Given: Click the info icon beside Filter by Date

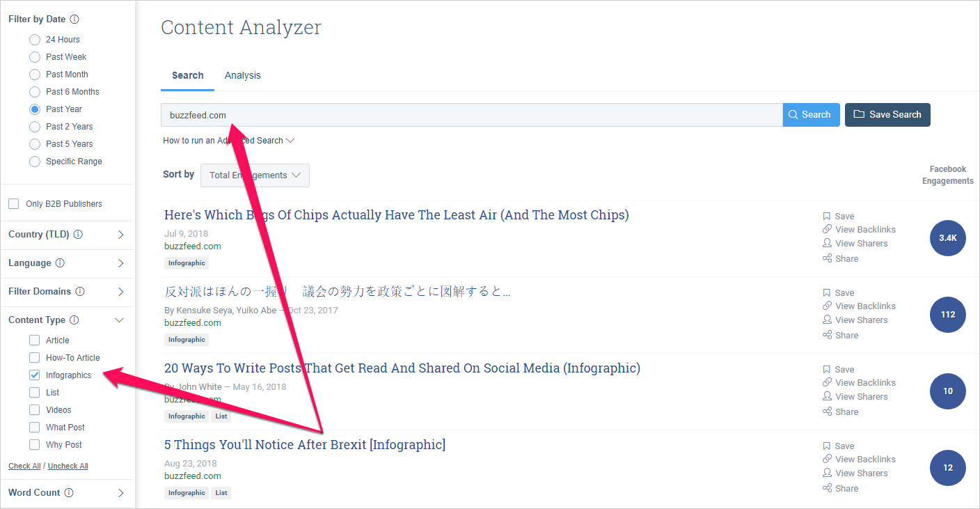Looking at the screenshot, I should [74, 19].
